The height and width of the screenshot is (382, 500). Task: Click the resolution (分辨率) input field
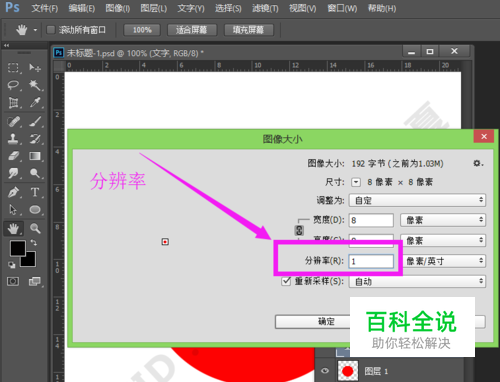pos(371,261)
